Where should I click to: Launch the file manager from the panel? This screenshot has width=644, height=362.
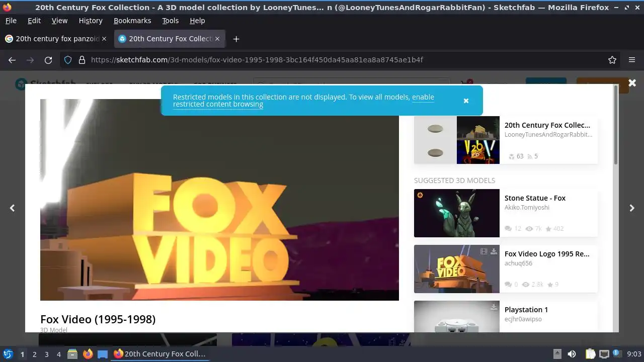(x=72, y=354)
